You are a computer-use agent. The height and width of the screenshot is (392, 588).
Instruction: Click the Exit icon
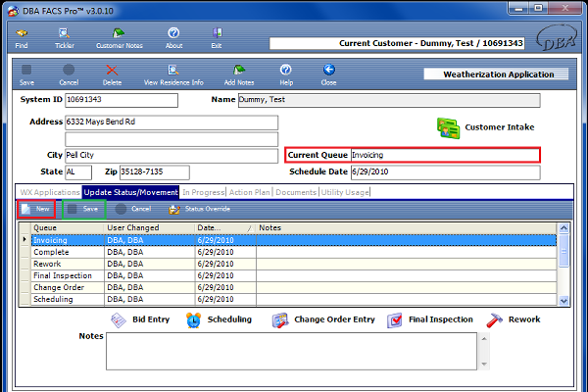(x=217, y=38)
